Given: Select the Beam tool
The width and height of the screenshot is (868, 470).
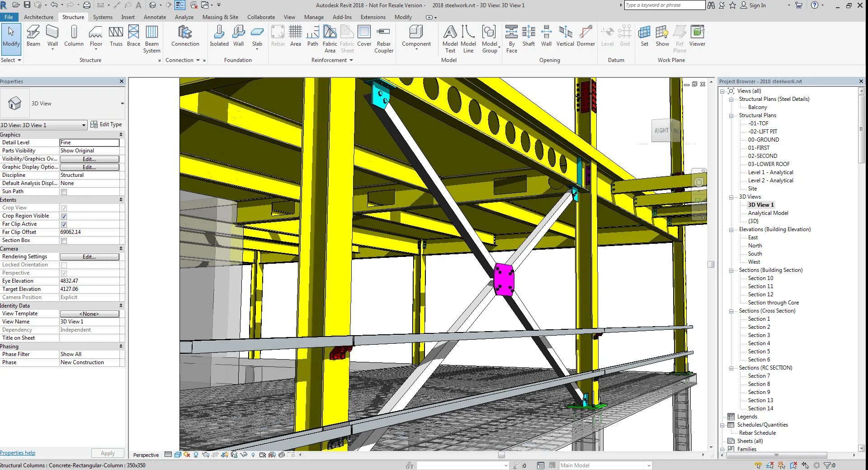Looking at the screenshot, I should point(33,36).
